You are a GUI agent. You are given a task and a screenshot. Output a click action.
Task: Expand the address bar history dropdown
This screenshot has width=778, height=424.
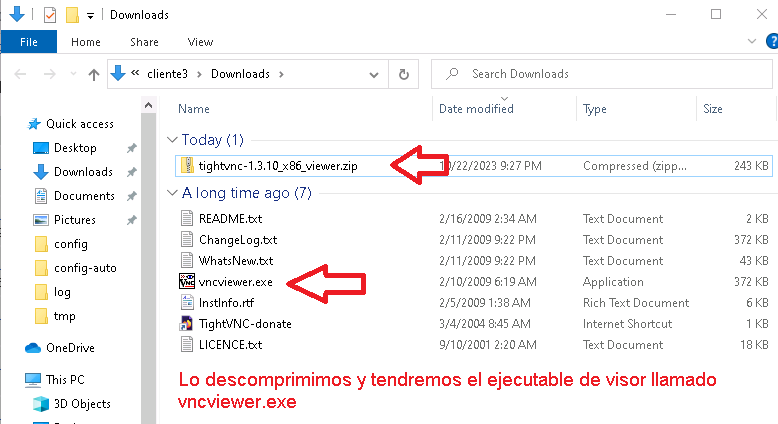click(374, 75)
